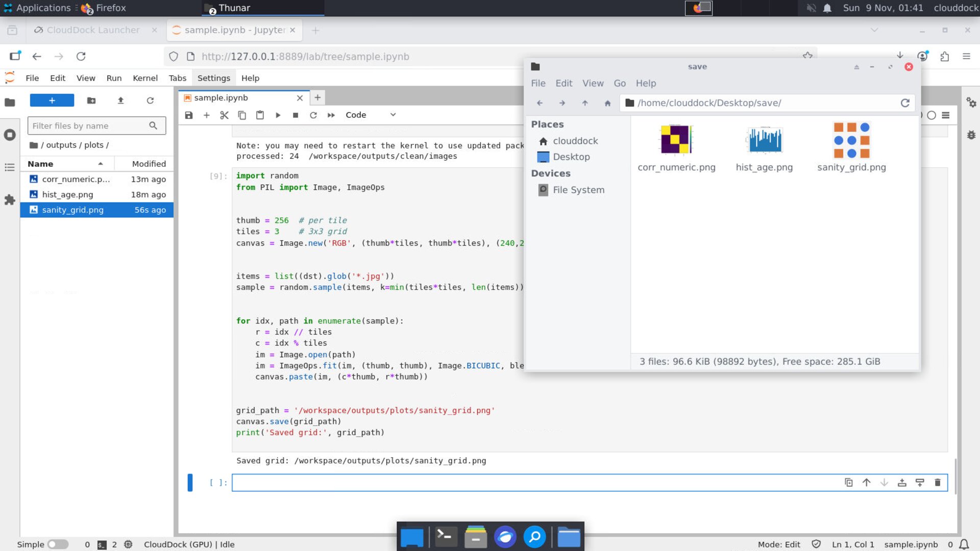Viewport: 980px width, 551px height.
Task: Open the Code cell type dropdown
Action: pyautogui.click(x=370, y=115)
